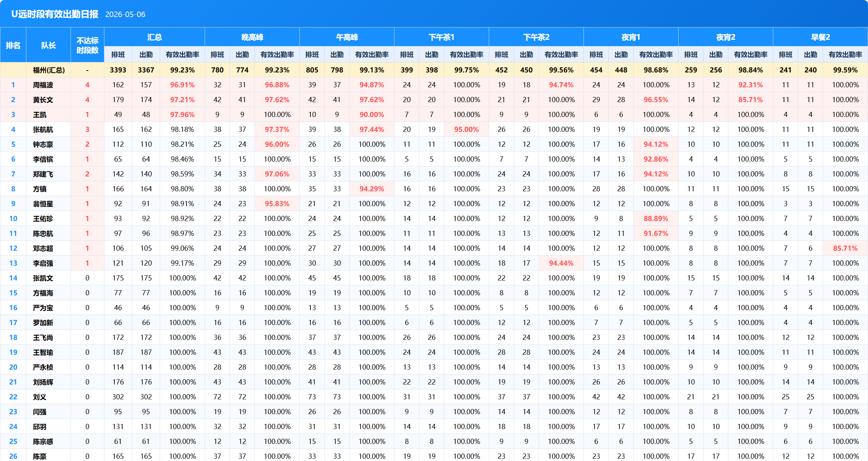Click the 98.68% summary rate
The width and height of the screenshot is (868, 461).
click(656, 70)
